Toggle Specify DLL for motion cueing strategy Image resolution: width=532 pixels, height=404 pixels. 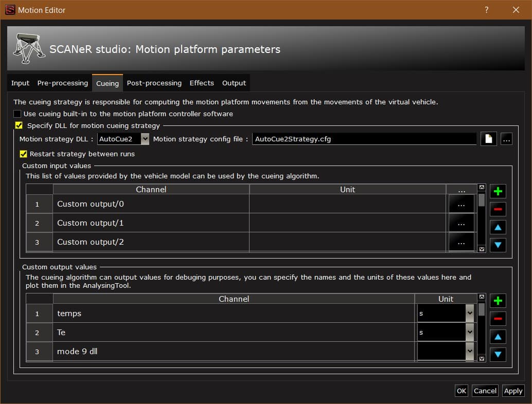19,125
